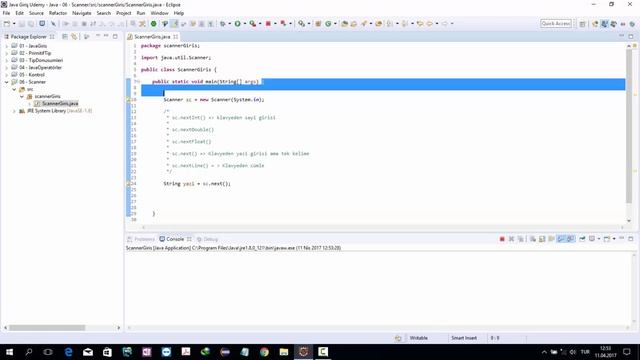640x360 pixels.
Task: Toggle Skip All Breakpoints green circle icon
Action: (x=153, y=24)
